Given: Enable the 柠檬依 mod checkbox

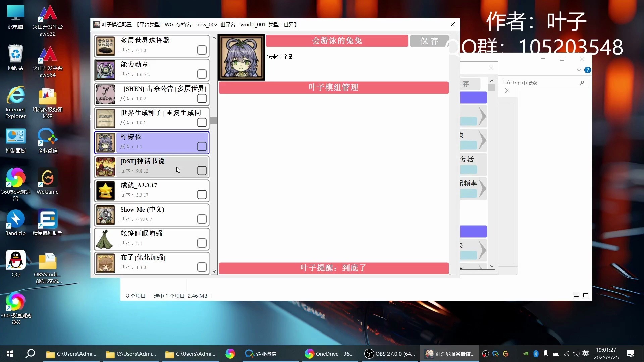Looking at the screenshot, I should point(202,146).
